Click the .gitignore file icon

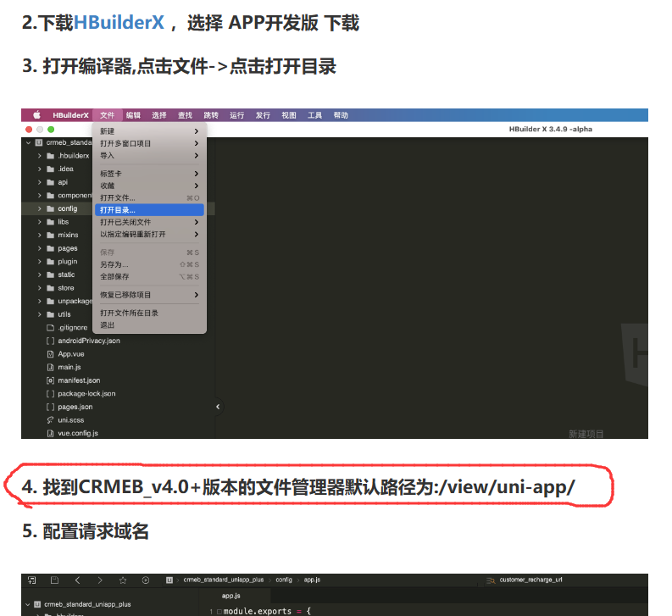51,328
